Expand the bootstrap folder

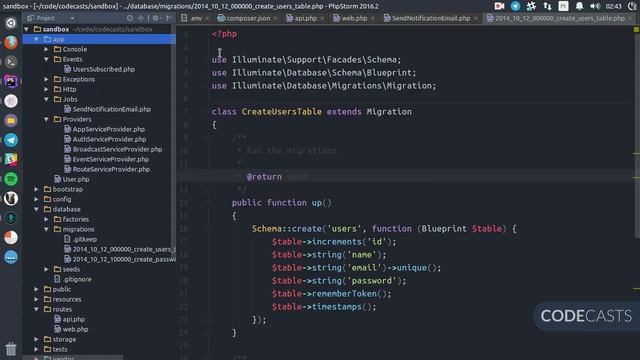(x=37, y=189)
